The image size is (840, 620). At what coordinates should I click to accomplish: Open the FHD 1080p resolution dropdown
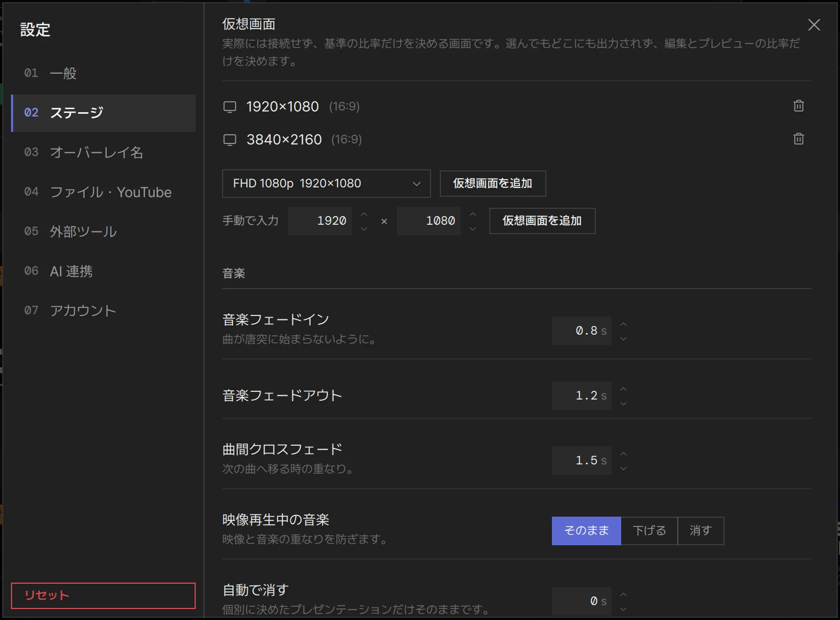pos(326,184)
